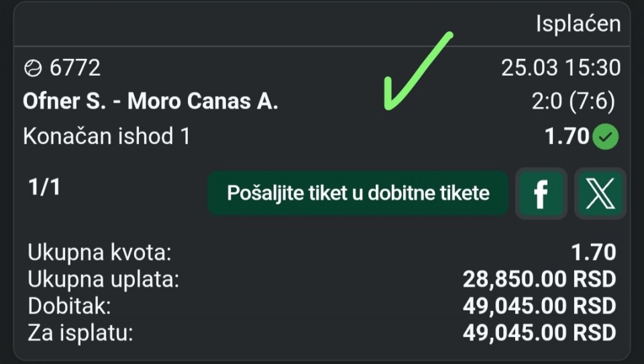Select match code 6772

pyautogui.click(x=74, y=68)
